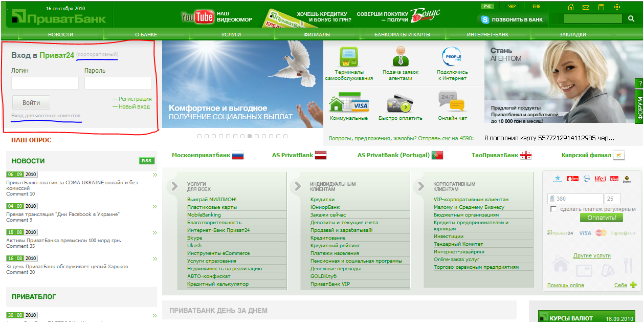Open the home page icon

pos(571,7)
